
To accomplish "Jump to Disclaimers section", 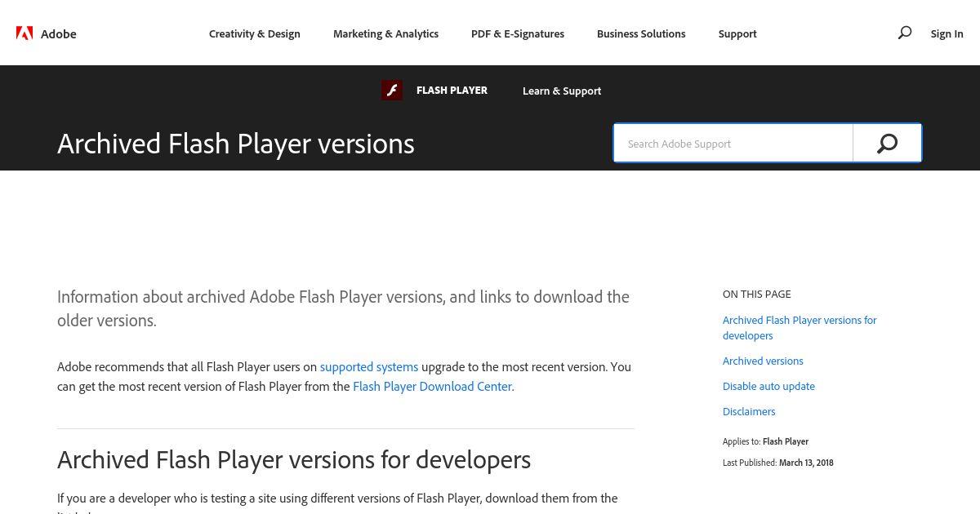I will [749, 411].
